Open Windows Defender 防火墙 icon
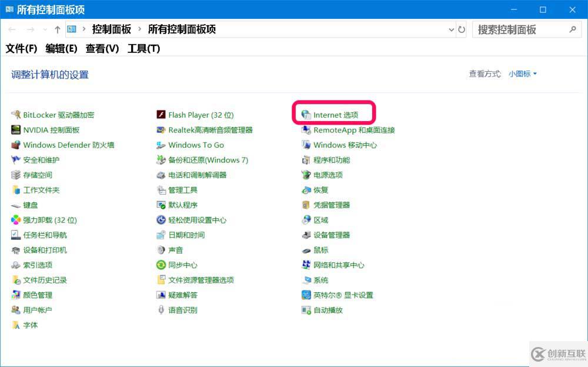The image size is (588, 367). point(16,145)
